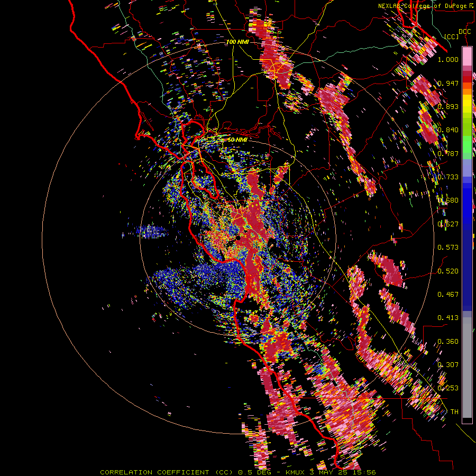Select the 0.253 scale value
Image resolution: width=476 pixels, height=476 pixels.
coord(448,388)
